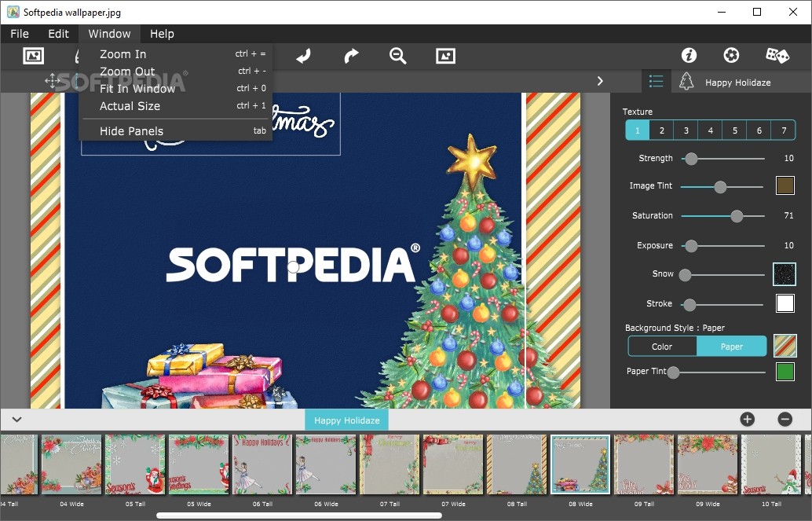
Task: Select texture 4
Action: (x=711, y=130)
